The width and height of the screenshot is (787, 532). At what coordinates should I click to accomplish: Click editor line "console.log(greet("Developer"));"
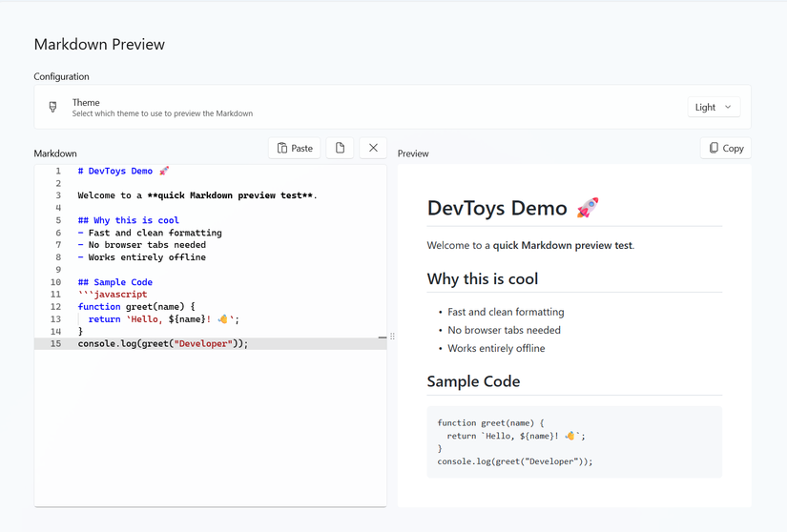[x=163, y=343]
